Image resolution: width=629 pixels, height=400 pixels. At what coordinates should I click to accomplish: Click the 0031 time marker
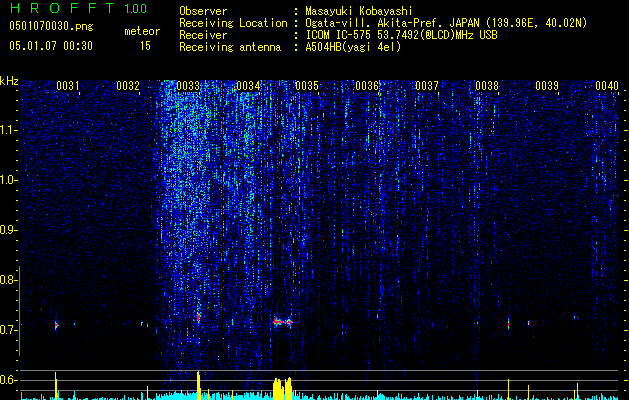click(68, 86)
